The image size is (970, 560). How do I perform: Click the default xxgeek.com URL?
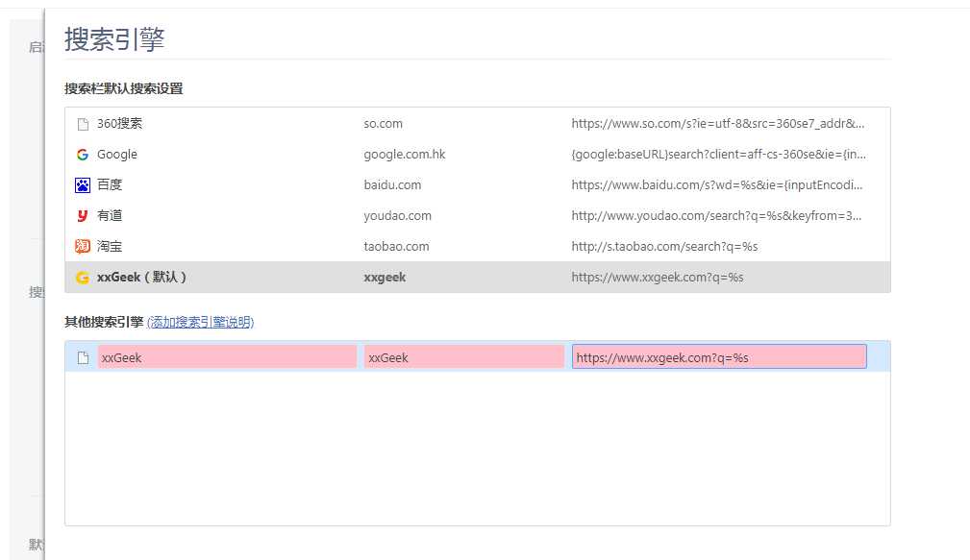coord(657,277)
